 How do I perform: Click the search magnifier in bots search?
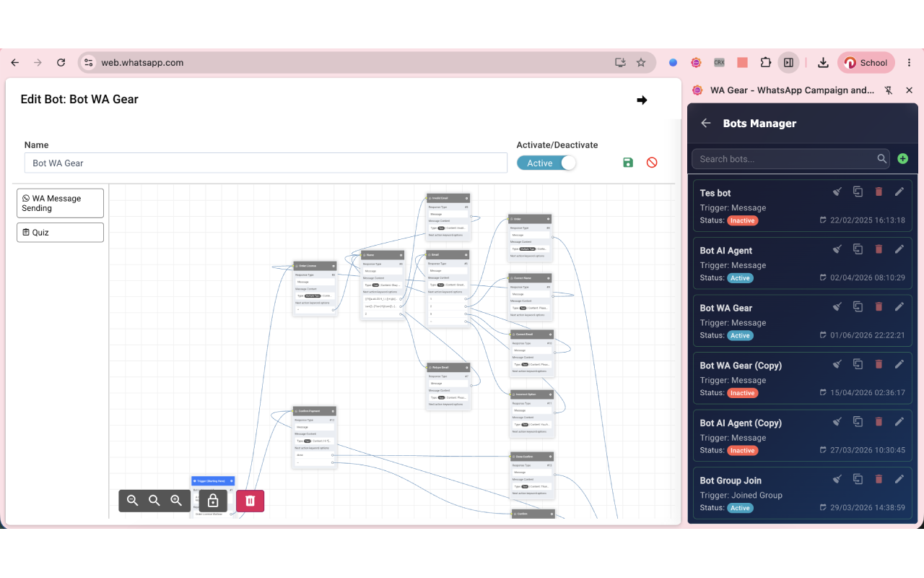click(881, 159)
